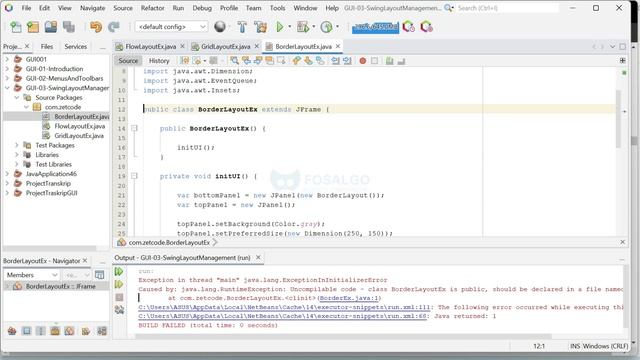Click the Find Next Occurrence editor icon
Image resolution: width=640 pixels, height=360 pixels.
click(258, 61)
